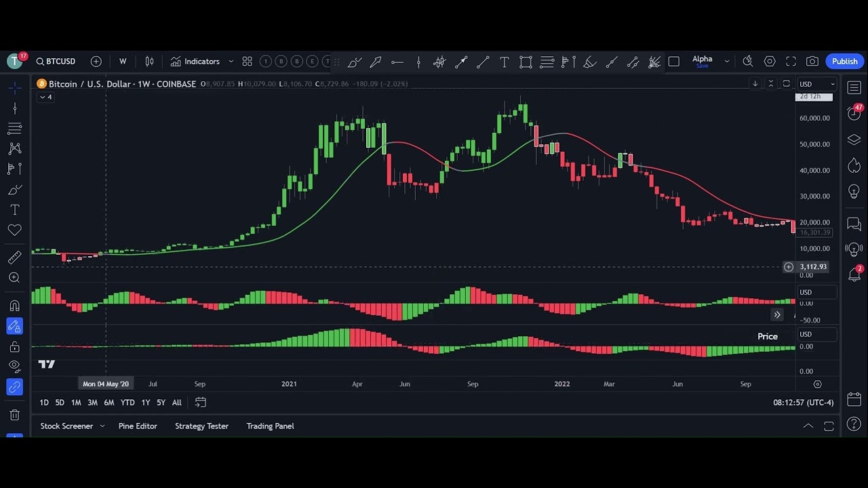Select the ruler measure tool

pos(15,257)
